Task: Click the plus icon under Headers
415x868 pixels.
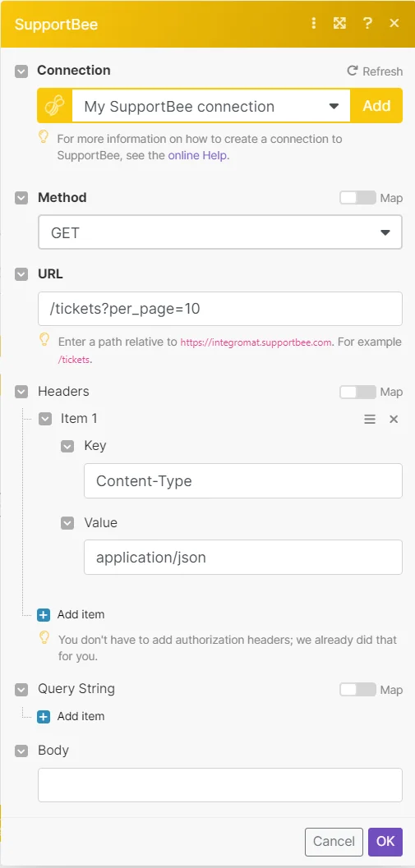Action: click(44, 614)
